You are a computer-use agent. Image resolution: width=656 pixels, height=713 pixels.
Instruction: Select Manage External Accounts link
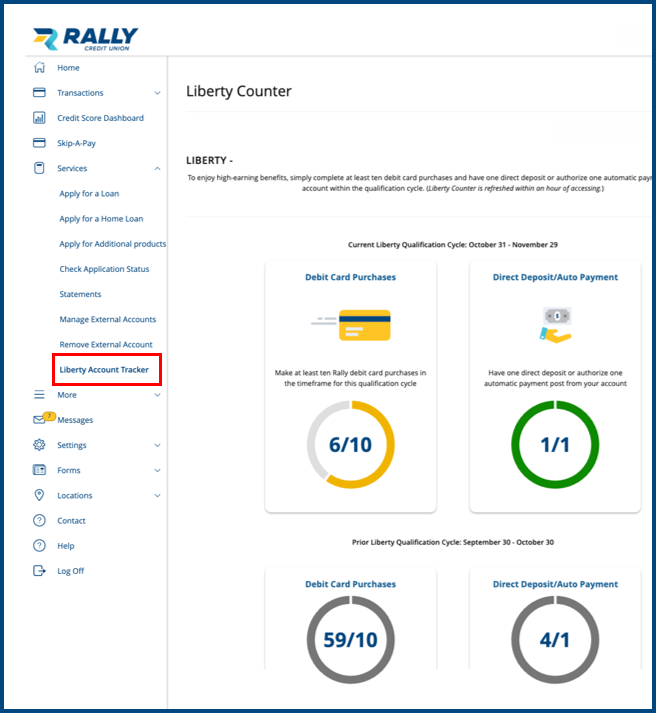click(108, 319)
